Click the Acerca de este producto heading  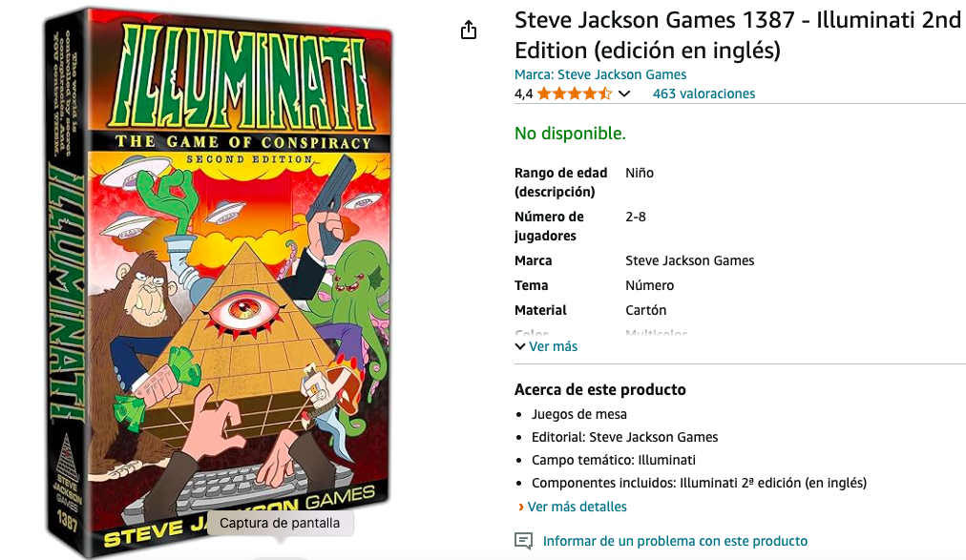pyautogui.click(x=600, y=389)
